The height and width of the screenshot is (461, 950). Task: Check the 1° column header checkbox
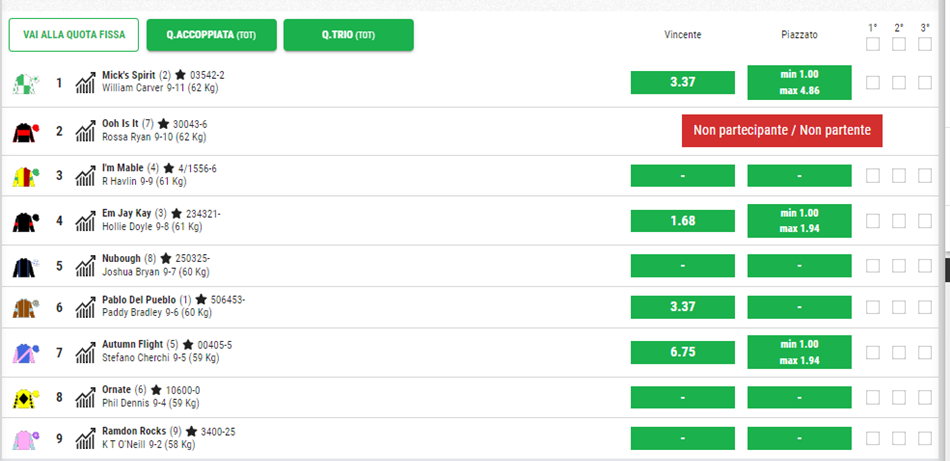point(873,44)
